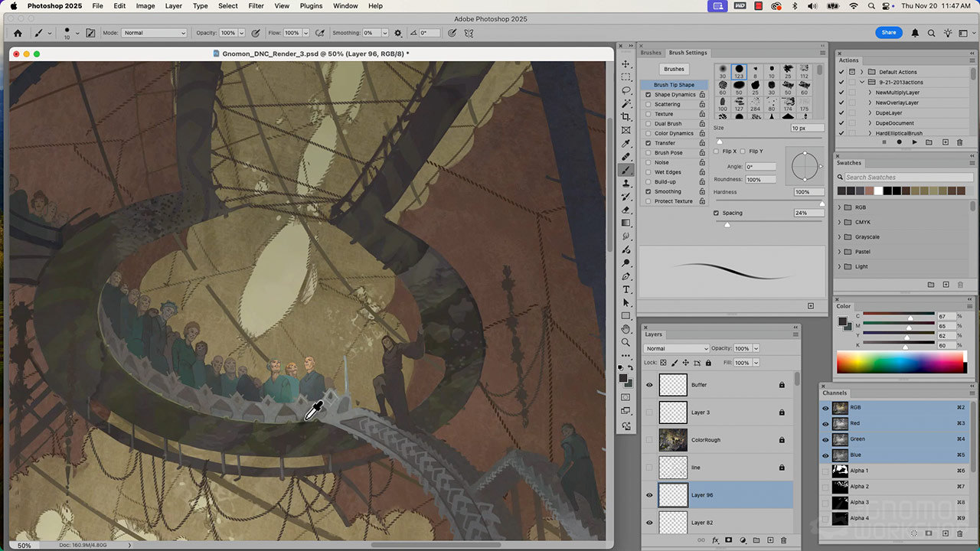Hide the Buffer layer
The image size is (980, 551).
tap(649, 385)
